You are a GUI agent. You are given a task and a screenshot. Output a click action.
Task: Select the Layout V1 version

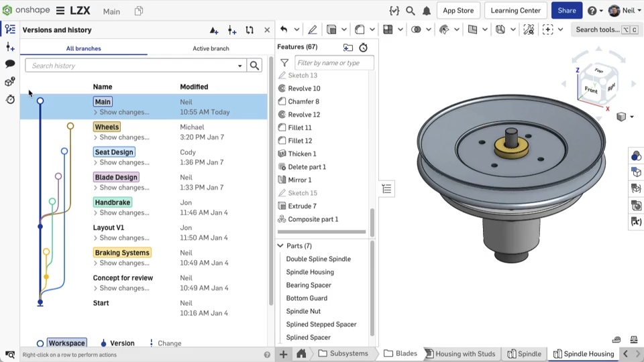109,227
